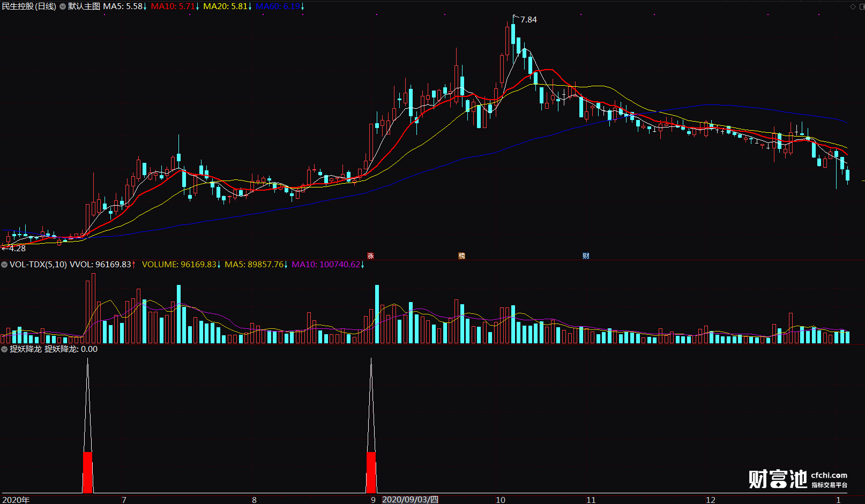This screenshot has width=865, height=504.
Task: Open the orange 榜 marker on chart
Action: 461,256
